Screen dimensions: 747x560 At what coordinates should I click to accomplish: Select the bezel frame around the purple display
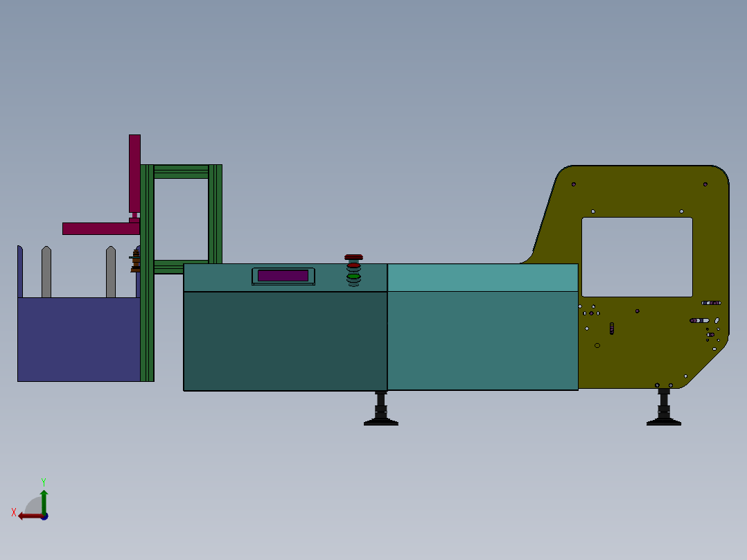283,277
